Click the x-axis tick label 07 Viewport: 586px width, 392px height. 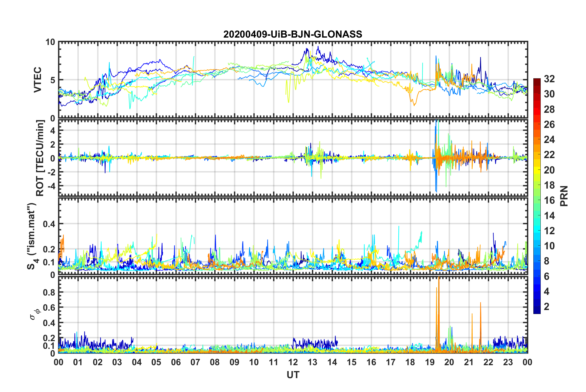point(195,362)
